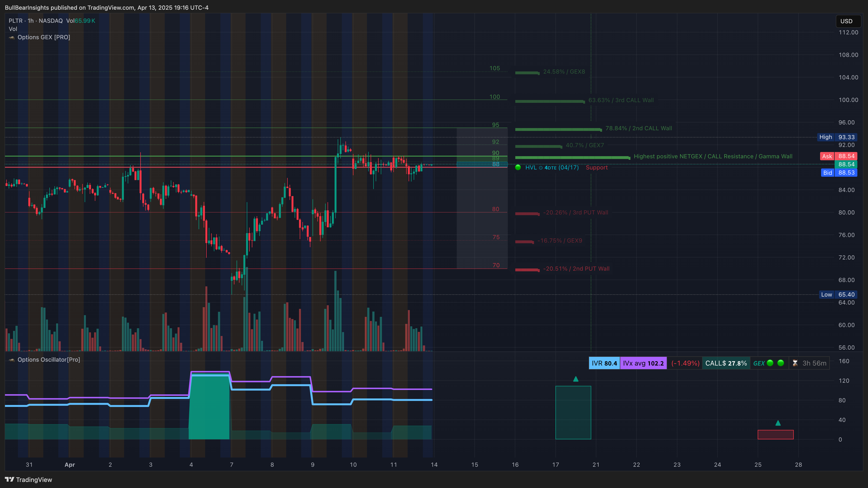This screenshot has width=868, height=488.
Task: Click the 31 date on time axis
Action: [x=29, y=465]
